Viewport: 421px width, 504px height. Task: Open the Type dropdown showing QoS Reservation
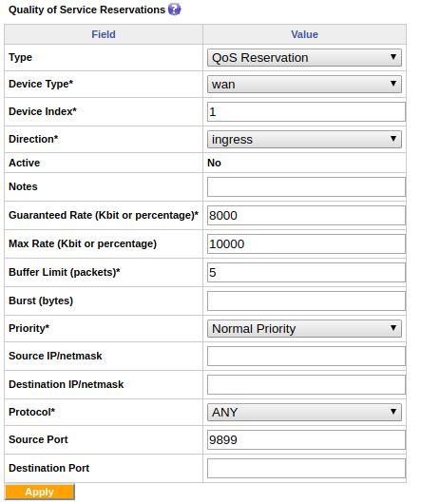(x=304, y=58)
